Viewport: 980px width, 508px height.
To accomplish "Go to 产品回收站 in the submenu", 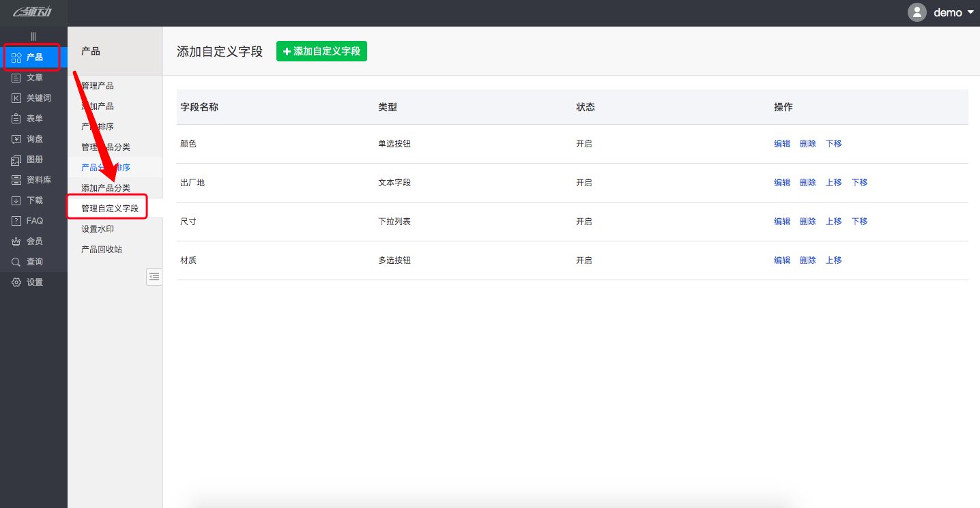I will pyautogui.click(x=102, y=250).
